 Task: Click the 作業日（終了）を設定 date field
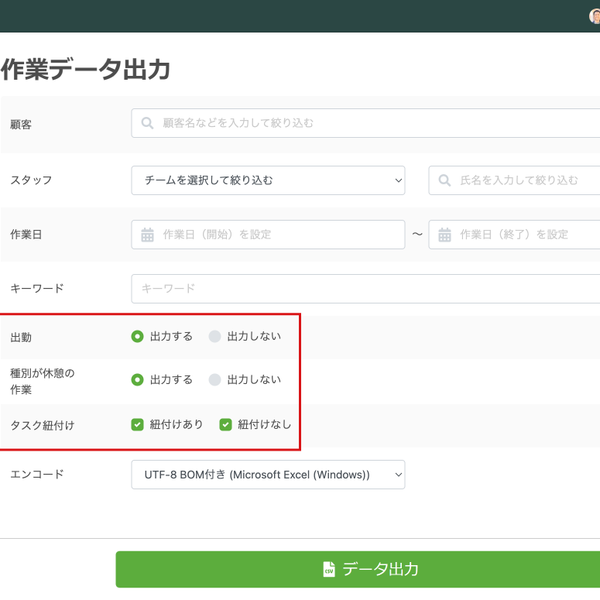(514, 235)
